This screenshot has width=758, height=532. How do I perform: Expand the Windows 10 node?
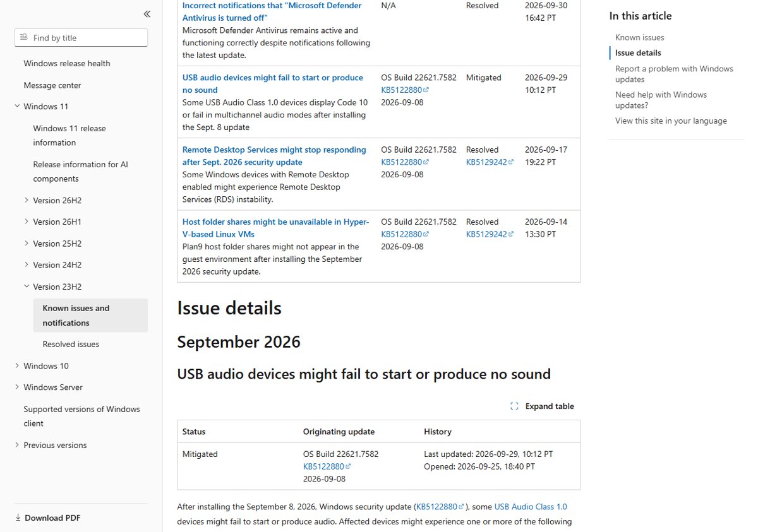pyautogui.click(x=17, y=366)
